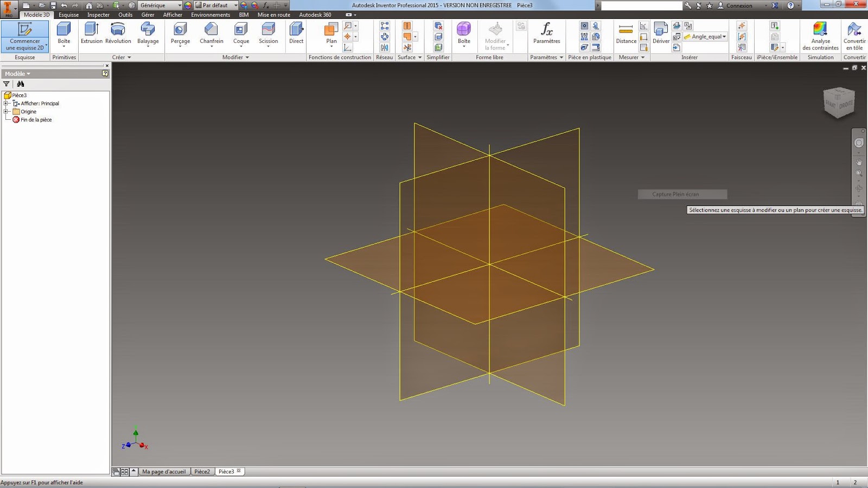The width and height of the screenshot is (868, 488).
Task: Expand the Créer panel dropdown
Action: coord(129,57)
